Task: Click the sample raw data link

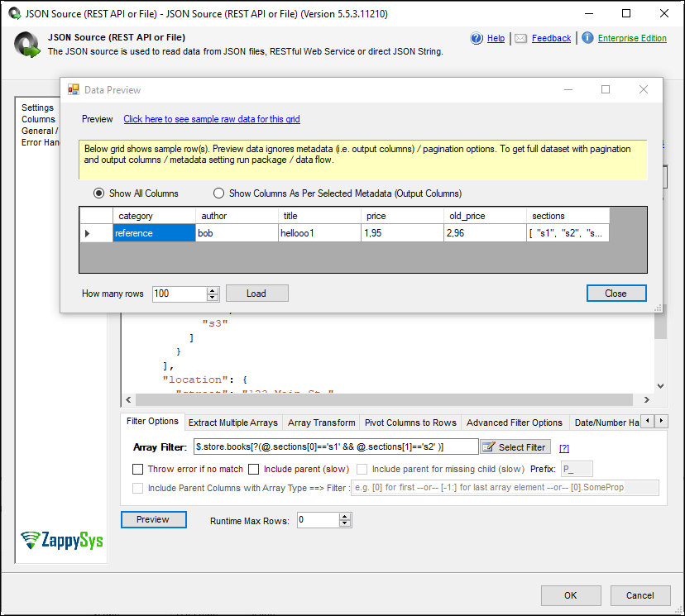Action: pyautogui.click(x=212, y=119)
